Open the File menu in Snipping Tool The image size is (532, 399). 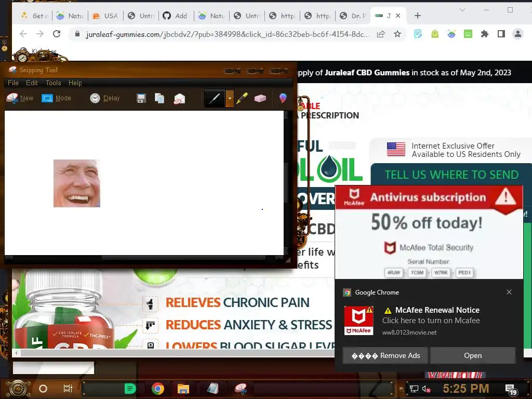[13, 83]
